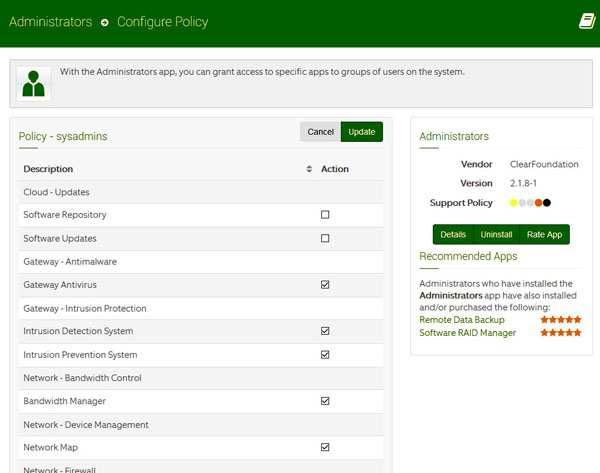This screenshot has height=473, width=600.
Task: Select the Cloud - Updates category row
Action: tap(201, 192)
